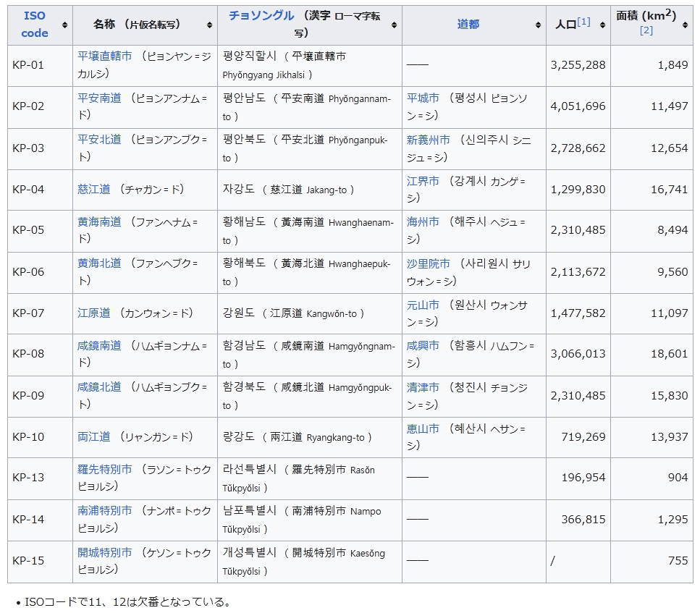
Task: Go to 開城特別市 link
Action: 105,552
